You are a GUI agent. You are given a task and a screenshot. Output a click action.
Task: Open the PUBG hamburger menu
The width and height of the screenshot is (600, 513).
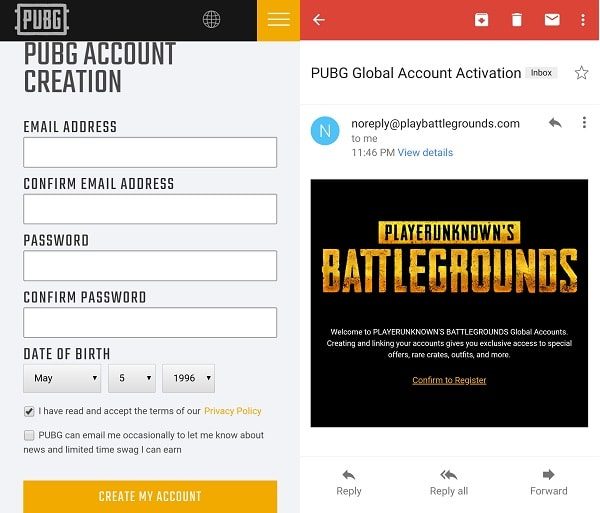coord(278,20)
